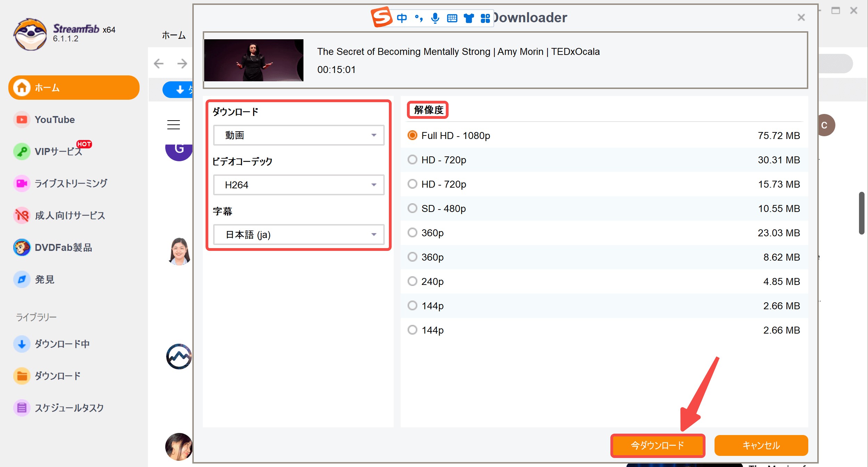
Task: Click the browser back arrow
Action: pos(159,64)
